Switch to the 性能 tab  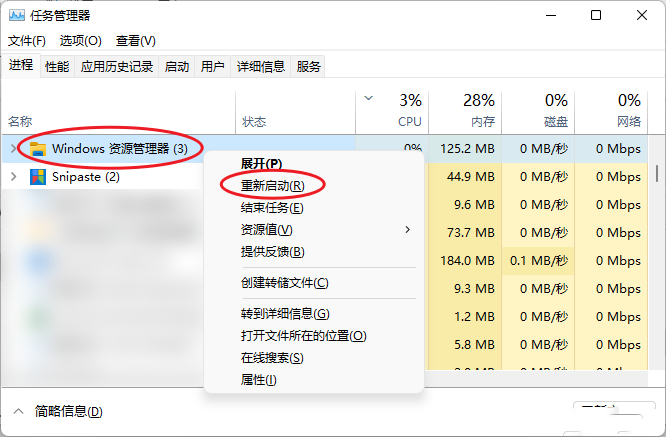(57, 66)
